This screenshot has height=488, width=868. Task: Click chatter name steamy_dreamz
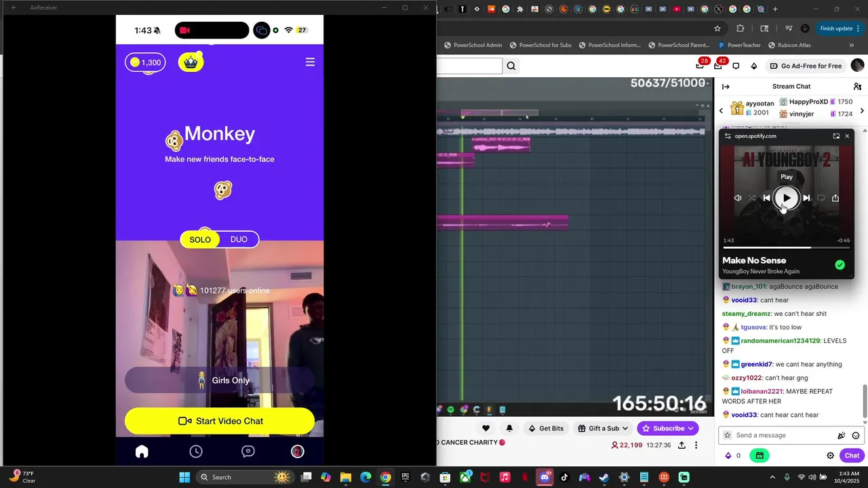click(747, 314)
